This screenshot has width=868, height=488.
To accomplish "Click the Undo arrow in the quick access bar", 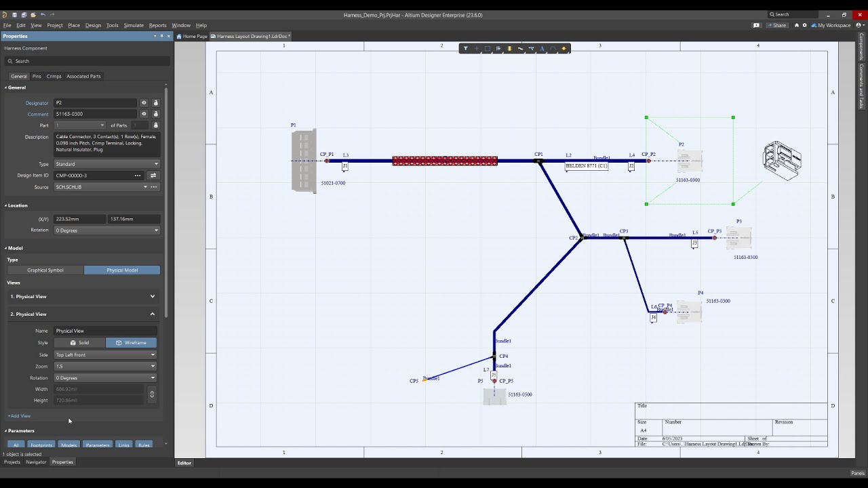I will [x=43, y=14].
